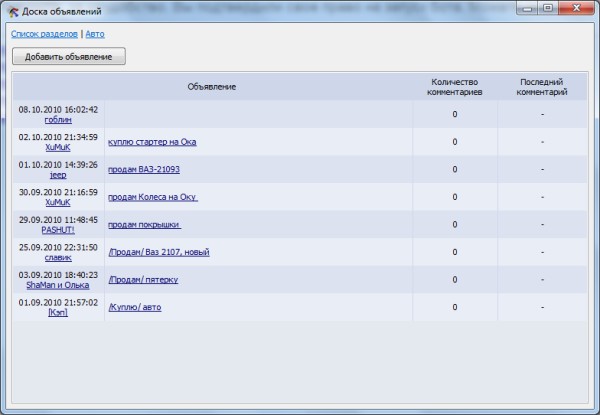View the profile of ShaMan и Олька

58,284
